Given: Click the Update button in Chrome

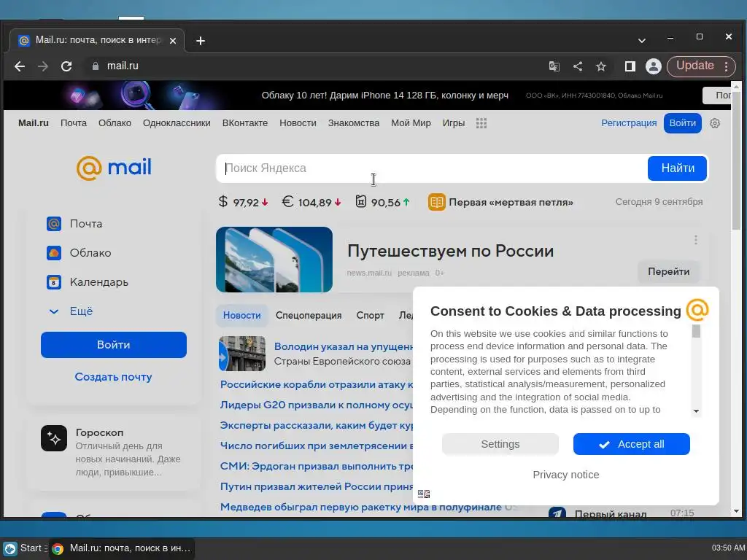Looking at the screenshot, I should [x=694, y=66].
